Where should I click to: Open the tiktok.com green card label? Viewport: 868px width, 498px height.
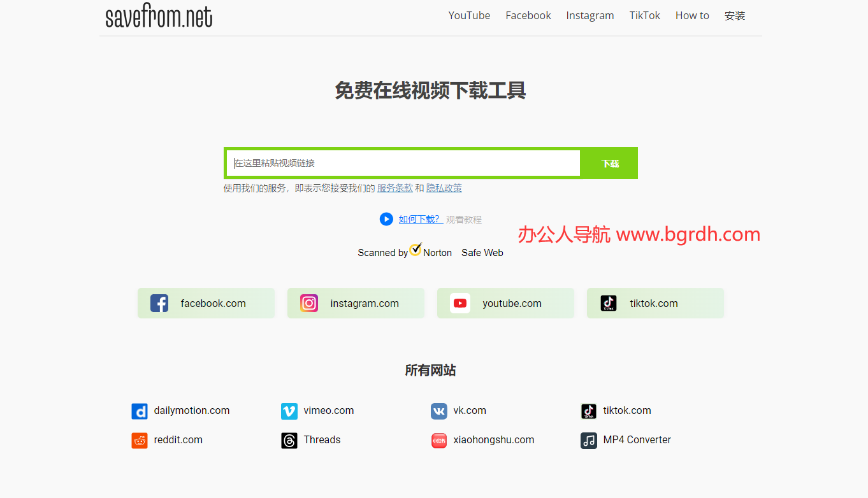(x=654, y=303)
